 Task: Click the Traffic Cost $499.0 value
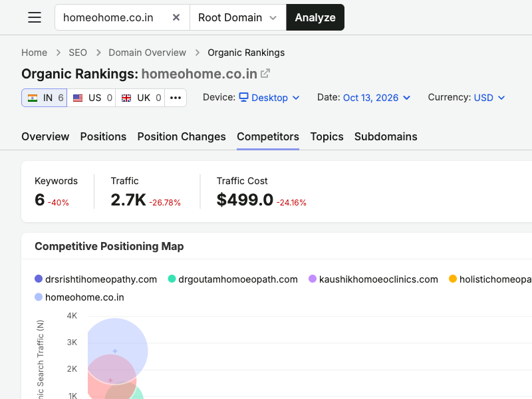pyautogui.click(x=245, y=199)
